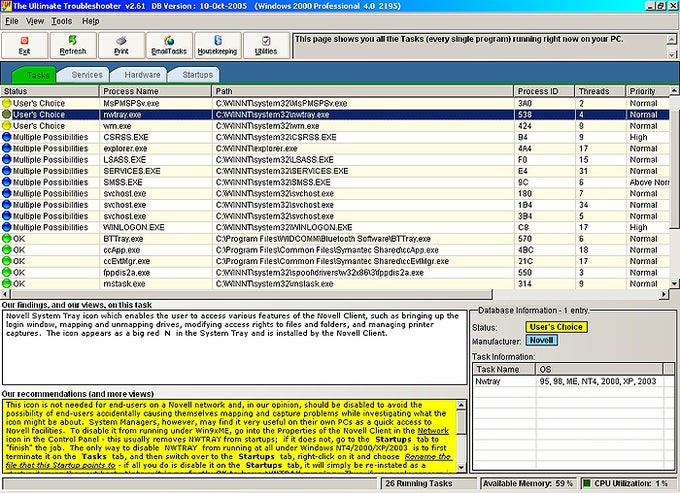Click the OS column header
680x493 pixels.
599,369
